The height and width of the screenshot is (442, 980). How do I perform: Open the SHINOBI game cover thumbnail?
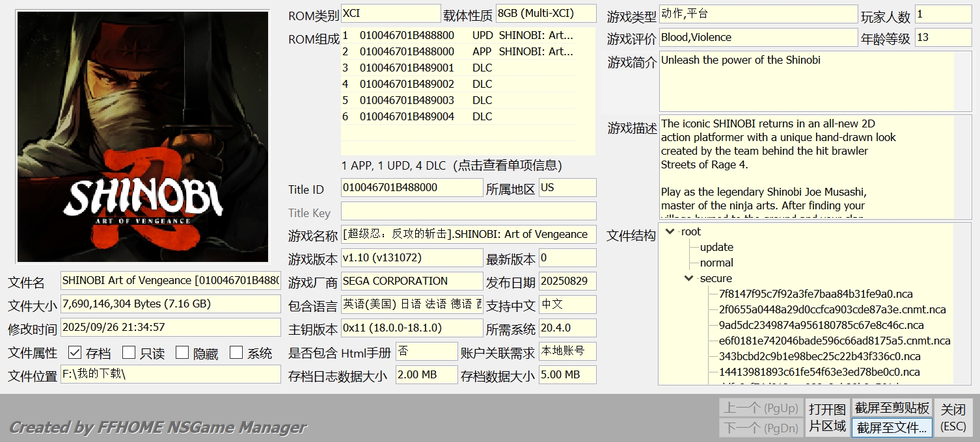pyautogui.click(x=143, y=136)
